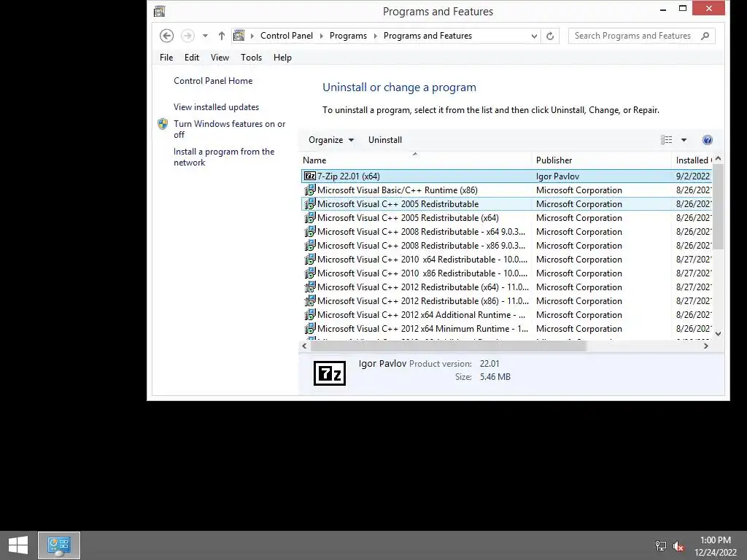Select the 'Igor Pavlov' publisher cell
Viewport: 747px width, 560px height.
pos(557,176)
